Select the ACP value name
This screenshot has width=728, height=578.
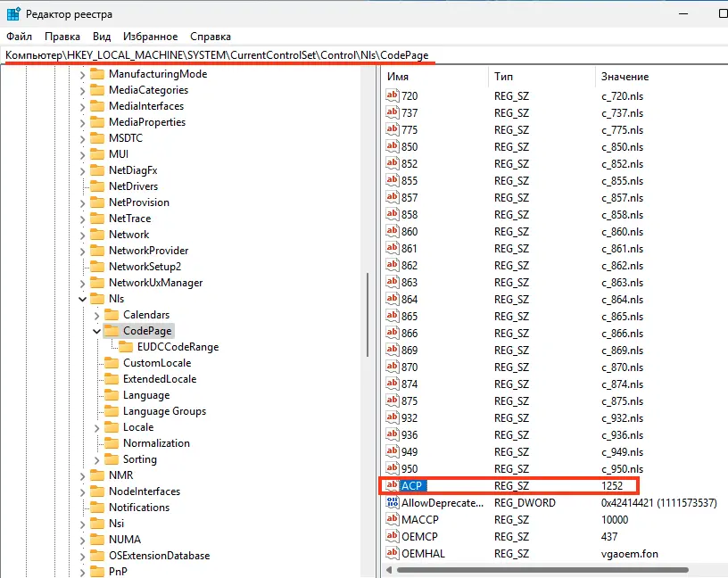tap(412, 485)
